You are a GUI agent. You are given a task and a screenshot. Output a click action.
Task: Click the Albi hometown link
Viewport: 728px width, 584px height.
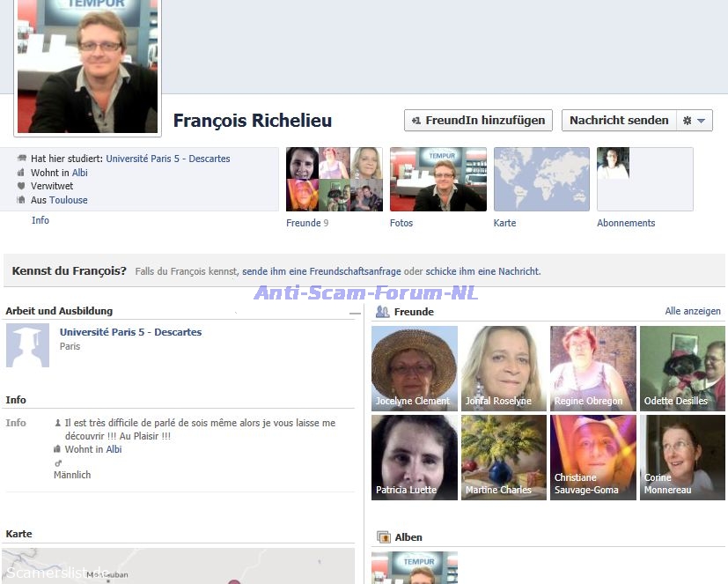click(x=80, y=173)
